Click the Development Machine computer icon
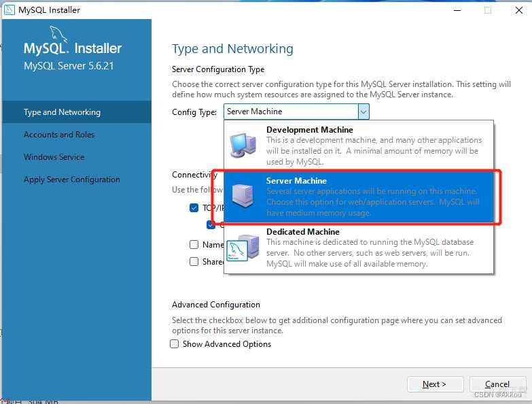Screen dimensions: 532x404 click(243, 146)
